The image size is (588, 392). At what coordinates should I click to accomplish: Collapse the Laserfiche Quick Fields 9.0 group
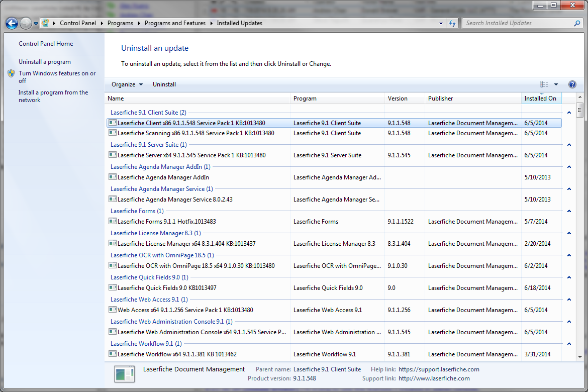[569, 277]
